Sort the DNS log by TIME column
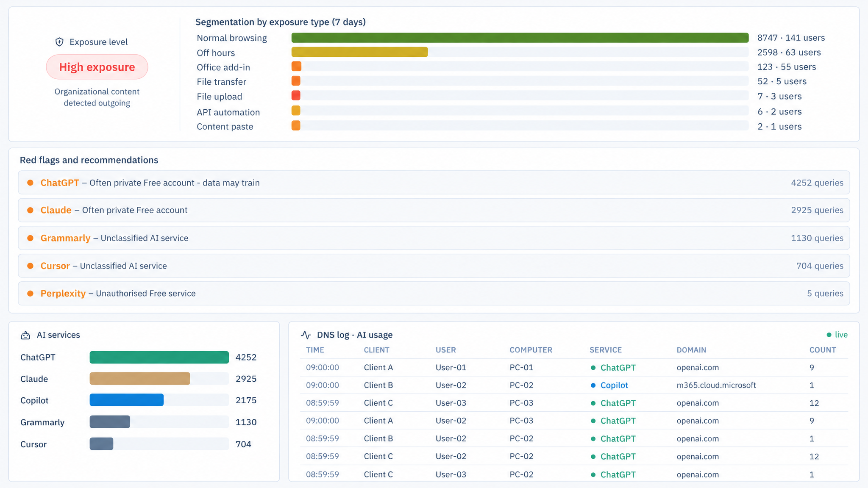The height and width of the screenshot is (488, 868). pos(315,350)
